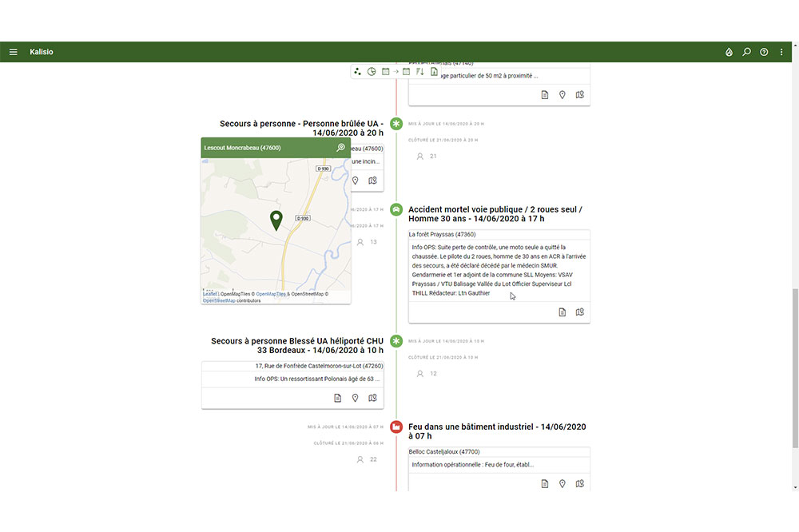Open description of Belloc Casteljaloux event
The image size is (799, 532).
[x=545, y=483]
